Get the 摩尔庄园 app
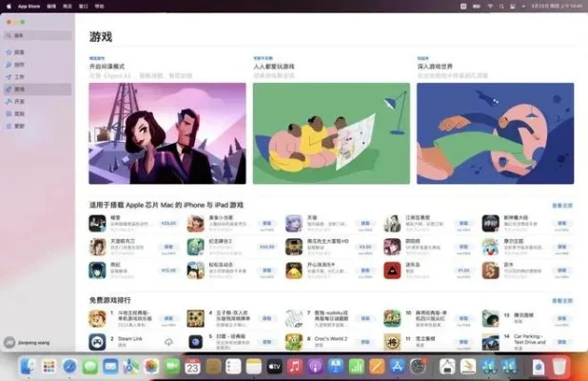The width and height of the screenshot is (588, 381). (x=561, y=247)
